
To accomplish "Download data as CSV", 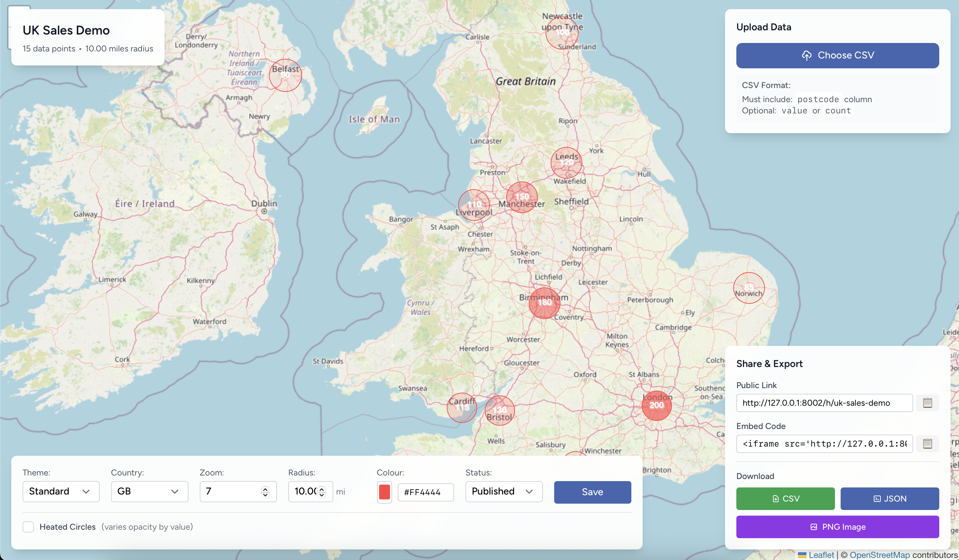I will (x=785, y=498).
